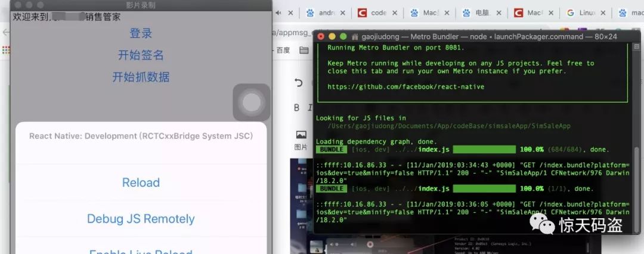Click the home folder icon in Terminal title

355,36
